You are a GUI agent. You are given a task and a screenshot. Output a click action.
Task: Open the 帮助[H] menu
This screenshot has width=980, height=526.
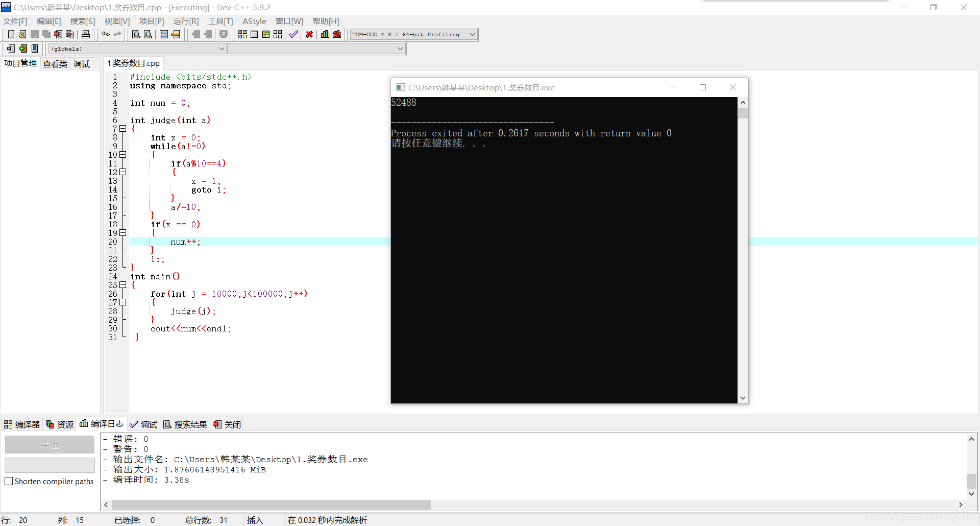click(x=326, y=21)
